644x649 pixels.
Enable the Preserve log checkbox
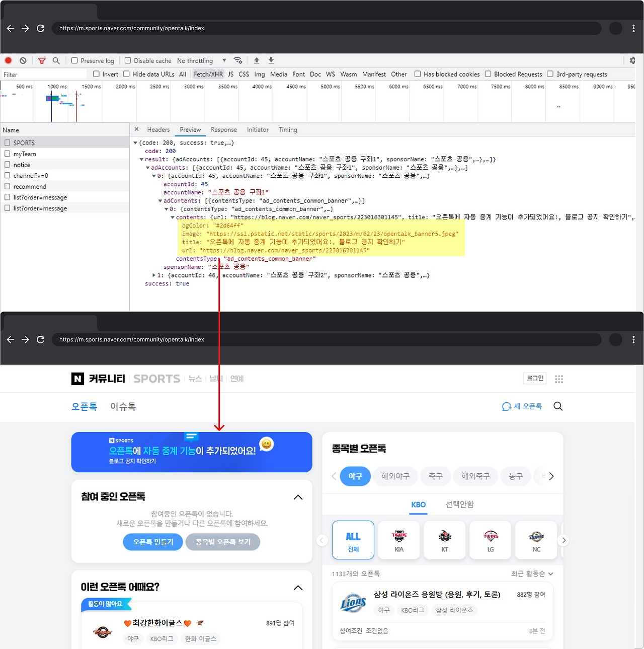[74, 60]
